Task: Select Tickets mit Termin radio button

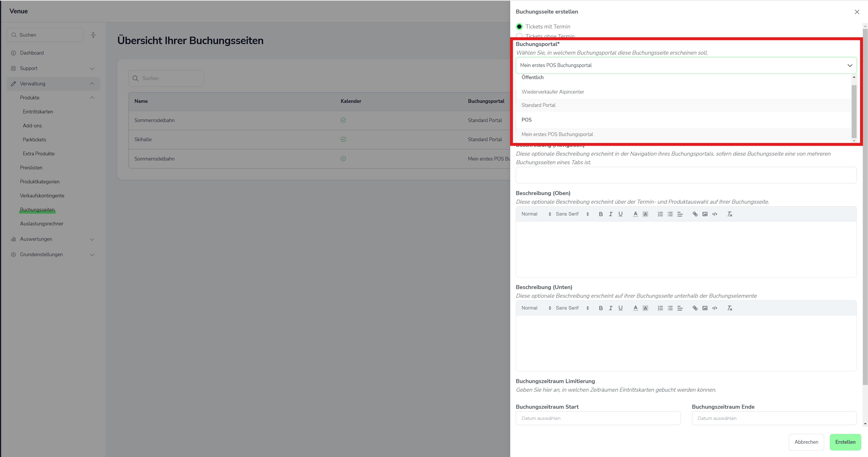Action: point(519,27)
